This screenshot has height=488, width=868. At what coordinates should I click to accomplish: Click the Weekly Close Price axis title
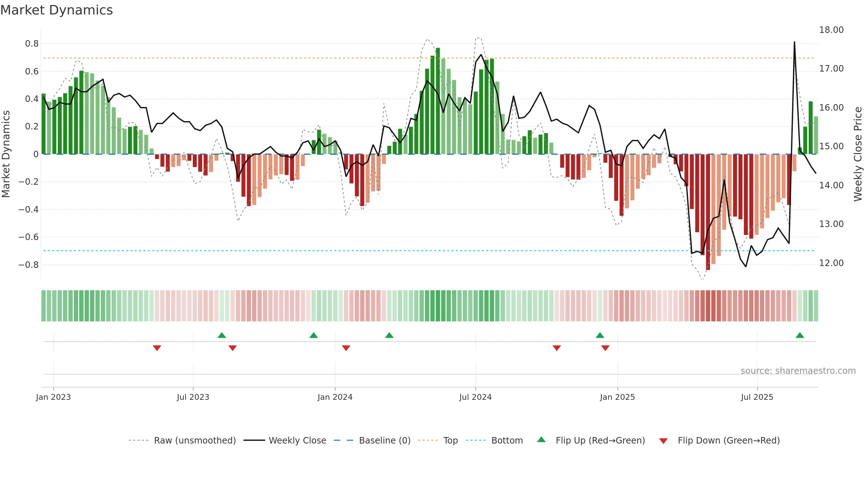coord(858,154)
